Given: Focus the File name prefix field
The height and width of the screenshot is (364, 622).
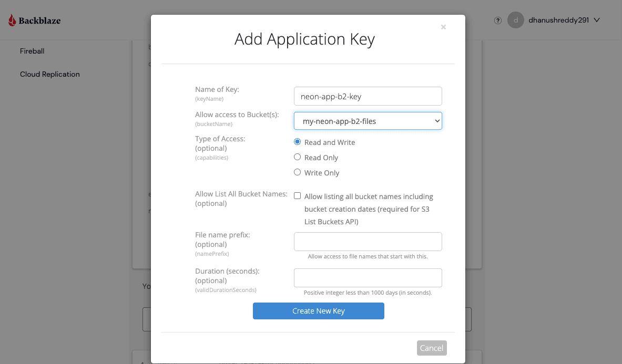Looking at the screenshot, I should coord(368,241).
